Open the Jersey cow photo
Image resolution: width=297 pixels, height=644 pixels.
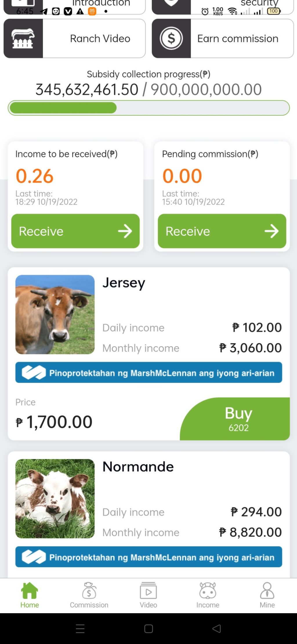55,314
